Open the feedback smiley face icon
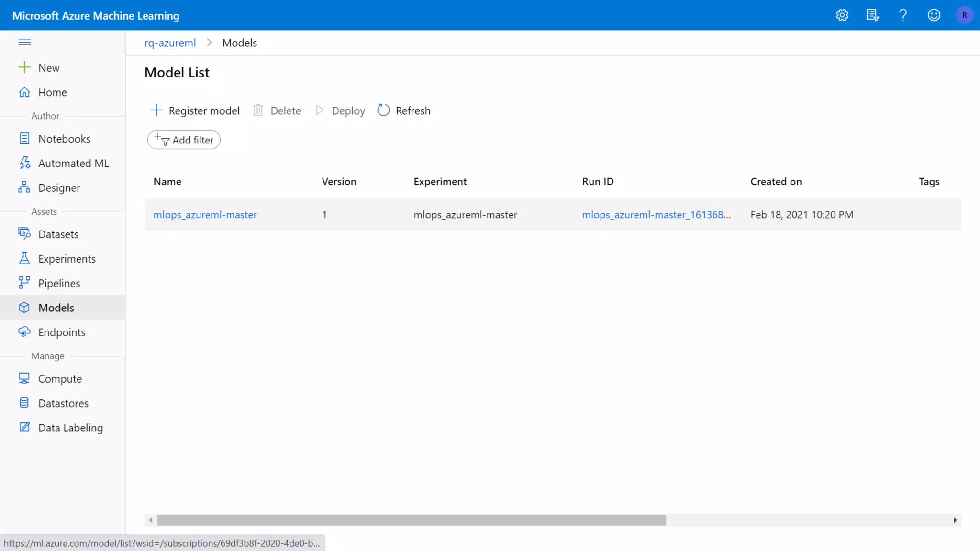 (934, 15)
